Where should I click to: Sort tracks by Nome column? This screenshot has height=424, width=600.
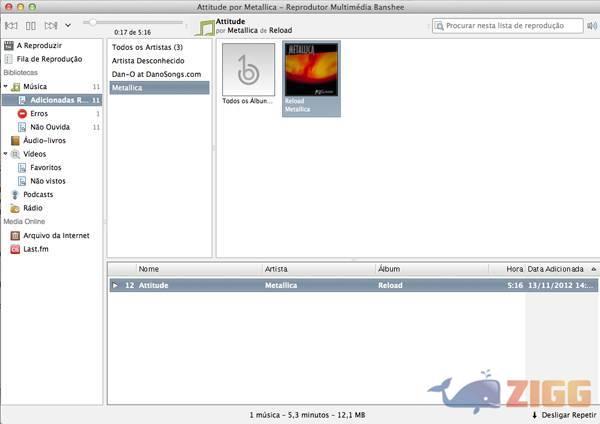click(199, 269)
